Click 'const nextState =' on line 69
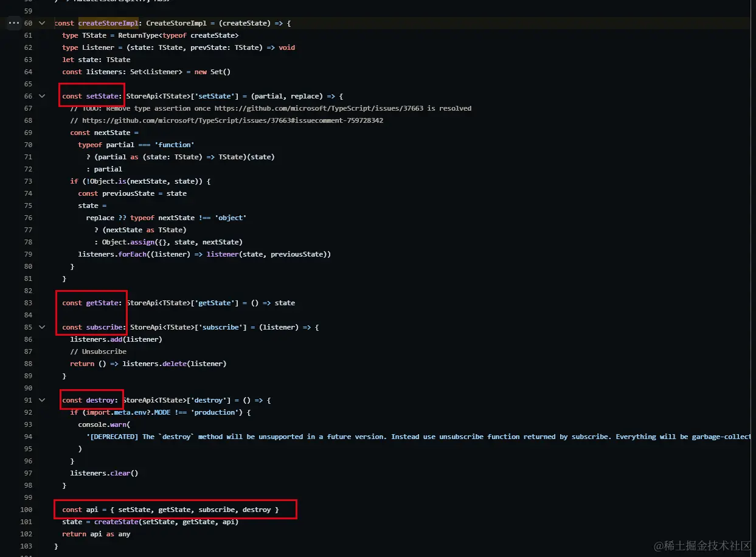The width and height of the screenshot is (756, 557). click(105, 133)
